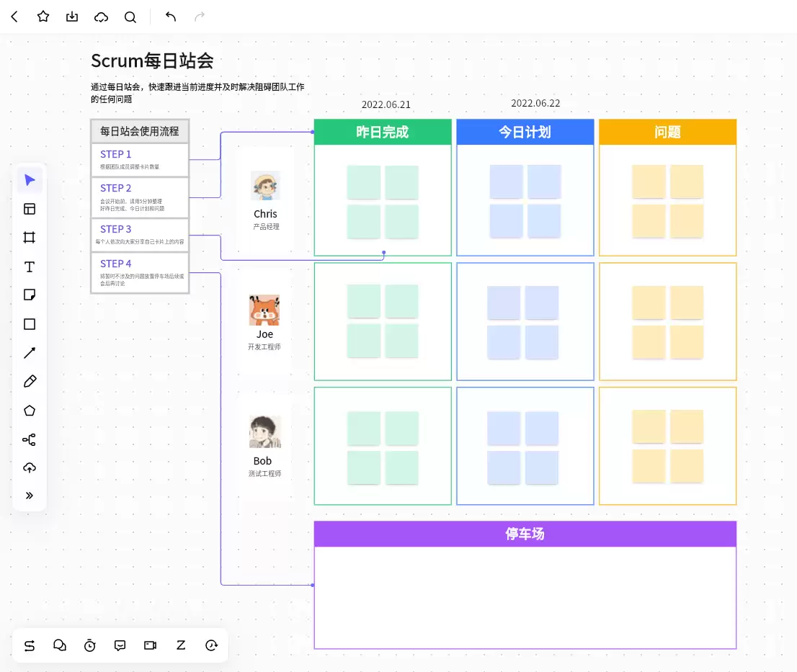Expand more tools with double chevron
The height and width of the screenshot is (672, 797).
tap(30, 496)
